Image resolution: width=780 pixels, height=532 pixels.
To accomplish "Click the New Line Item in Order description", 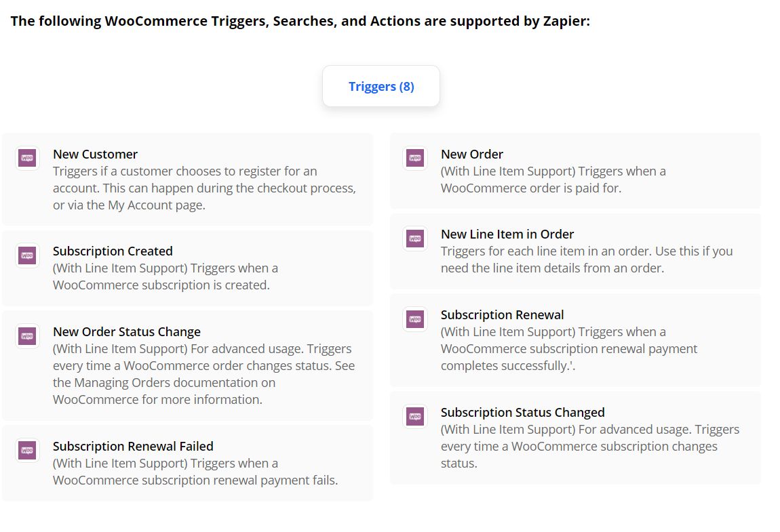I will click(x=586, y=260).
